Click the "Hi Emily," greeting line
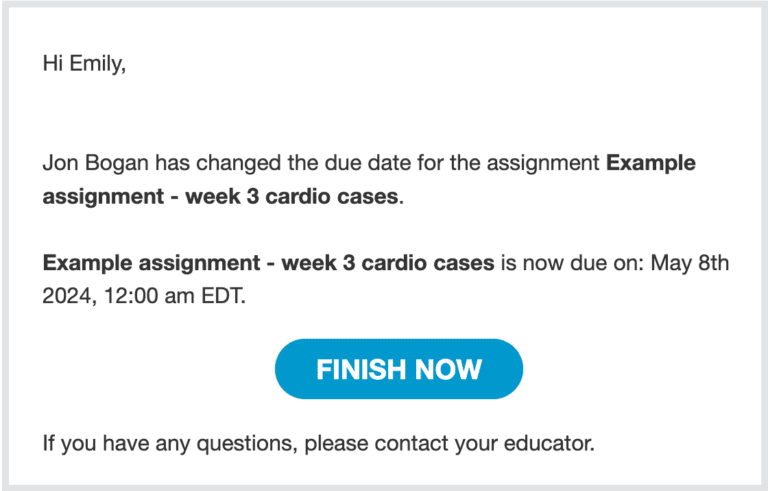 point(85,63)
